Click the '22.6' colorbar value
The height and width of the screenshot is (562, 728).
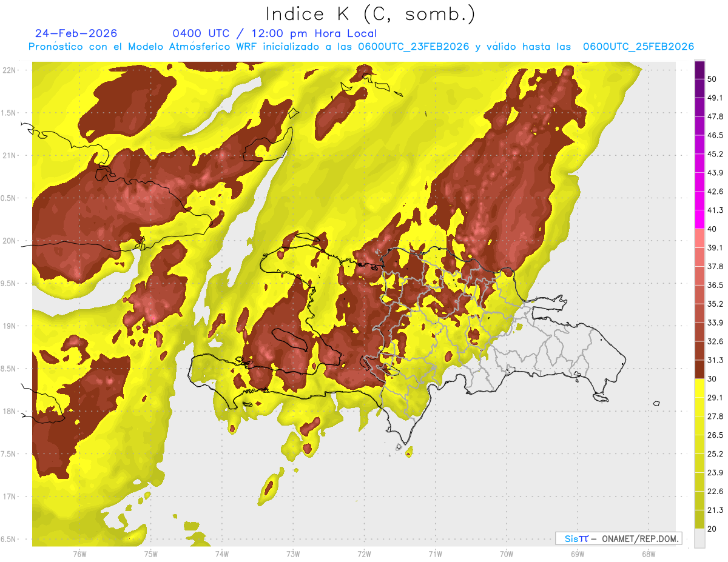[715, 491]
